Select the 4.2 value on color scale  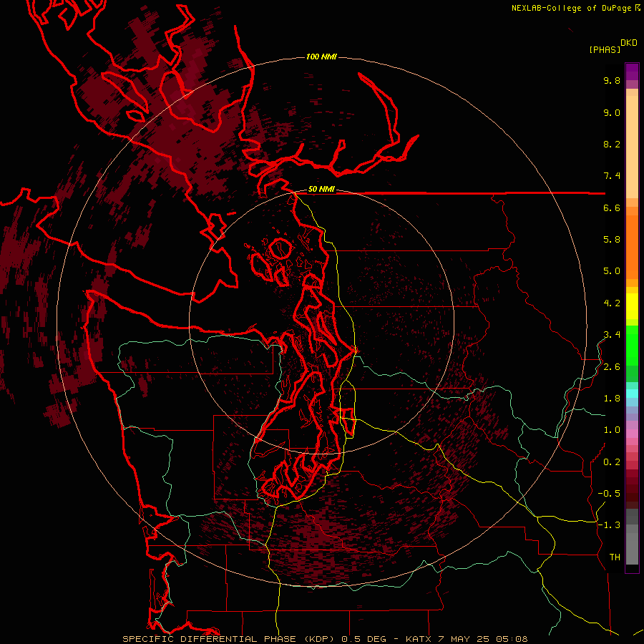click(x=612, y=303)
